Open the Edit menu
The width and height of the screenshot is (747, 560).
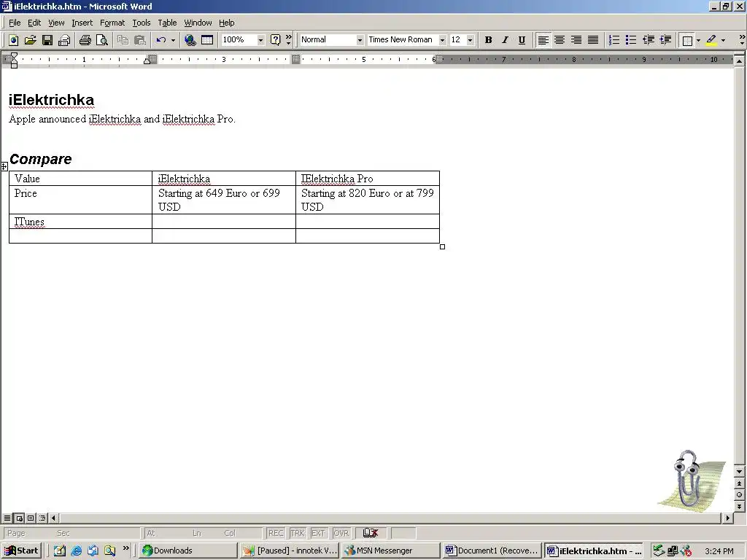pos(34,23)
